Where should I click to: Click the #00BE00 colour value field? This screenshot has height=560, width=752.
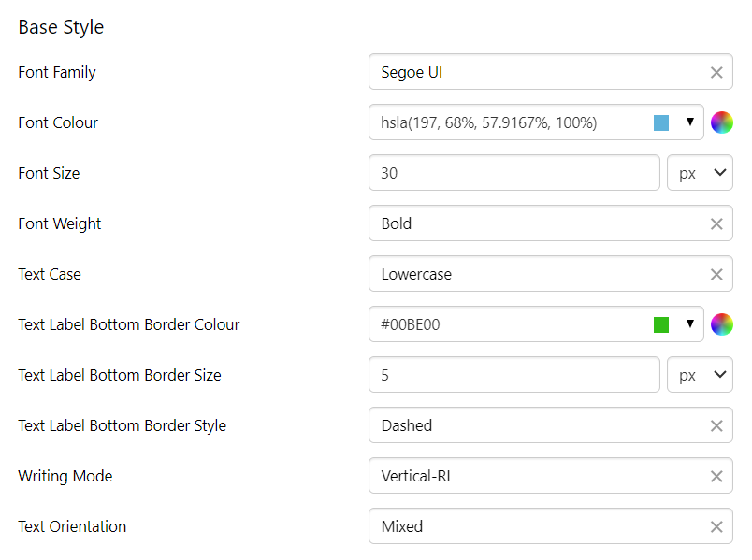click(505, 324)
